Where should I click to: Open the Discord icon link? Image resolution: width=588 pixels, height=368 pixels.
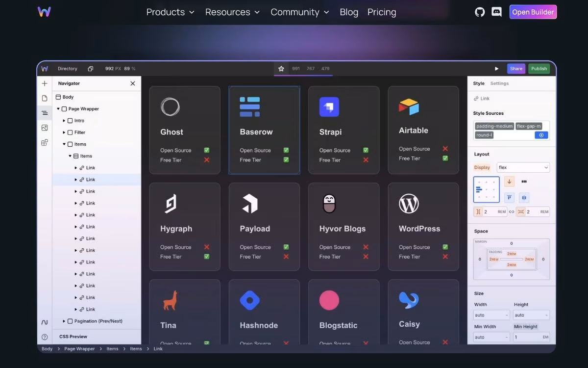(x=496, y=12)
